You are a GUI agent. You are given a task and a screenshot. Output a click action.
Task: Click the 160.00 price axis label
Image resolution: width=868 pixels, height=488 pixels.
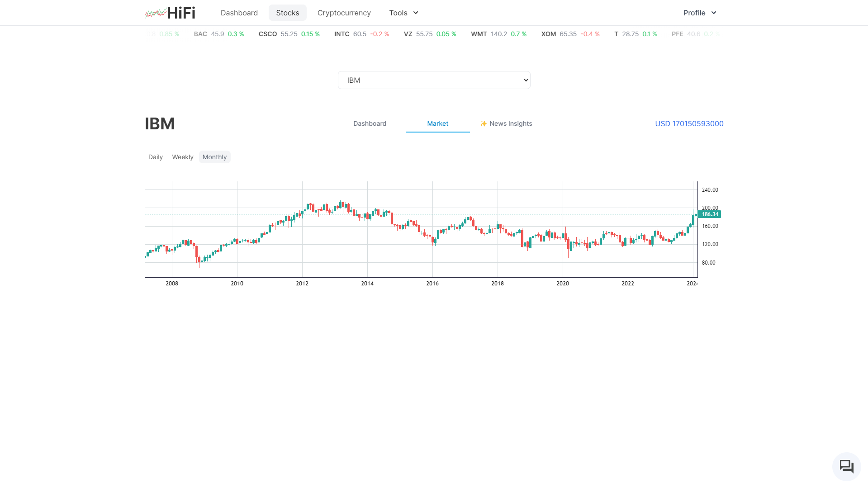(x=710, y=226)
